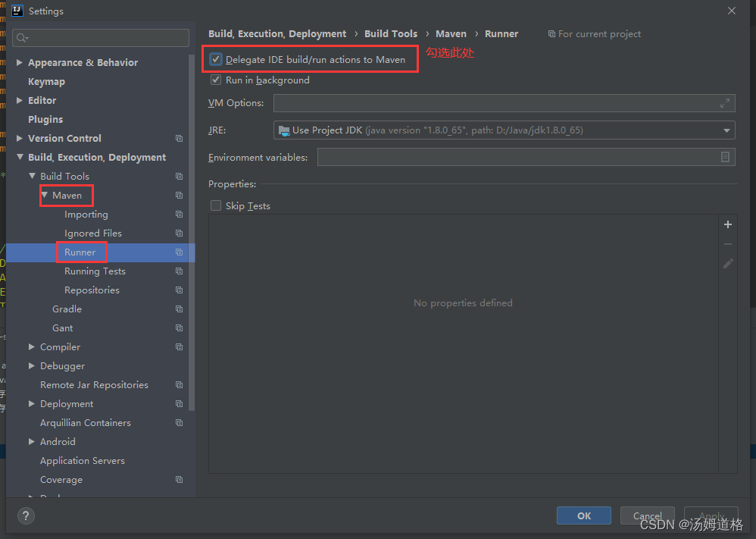The height and width of the screenshot is (539, 756).
Task: Expand the Compiler node
Action: (31, 347)
